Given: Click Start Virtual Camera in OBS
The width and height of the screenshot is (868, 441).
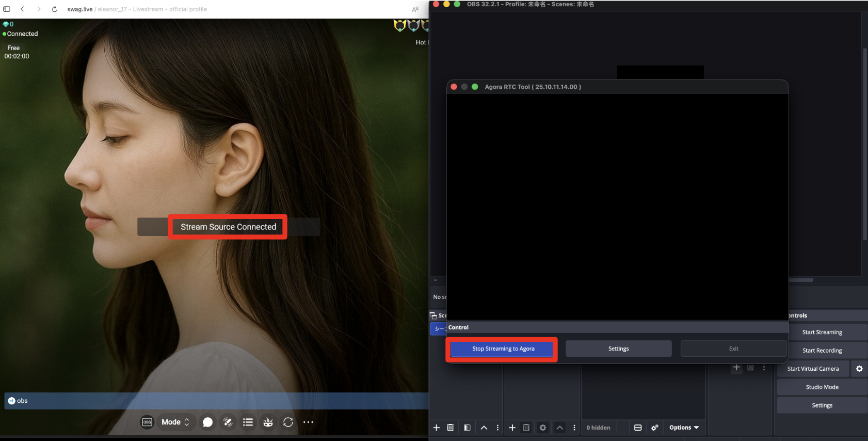Looking at the screenshot, I should click(813, 369).
